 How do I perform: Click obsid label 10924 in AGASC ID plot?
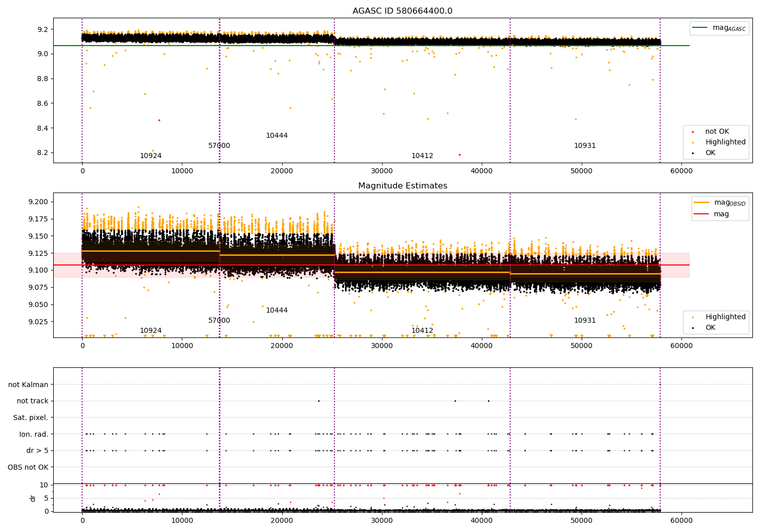point(150,156)
